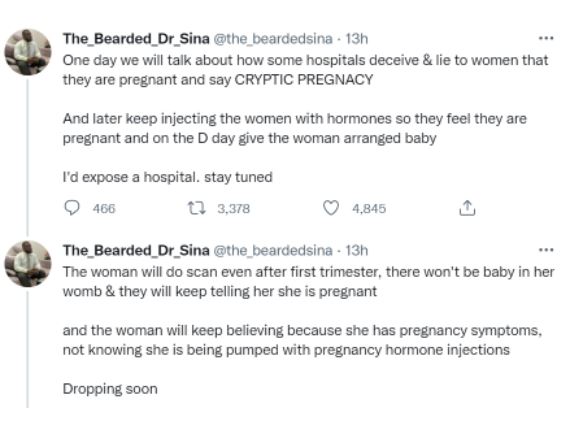570x427 pixels.
Task: Click the thread connector line between tweets
Action: tap(28, 157)
